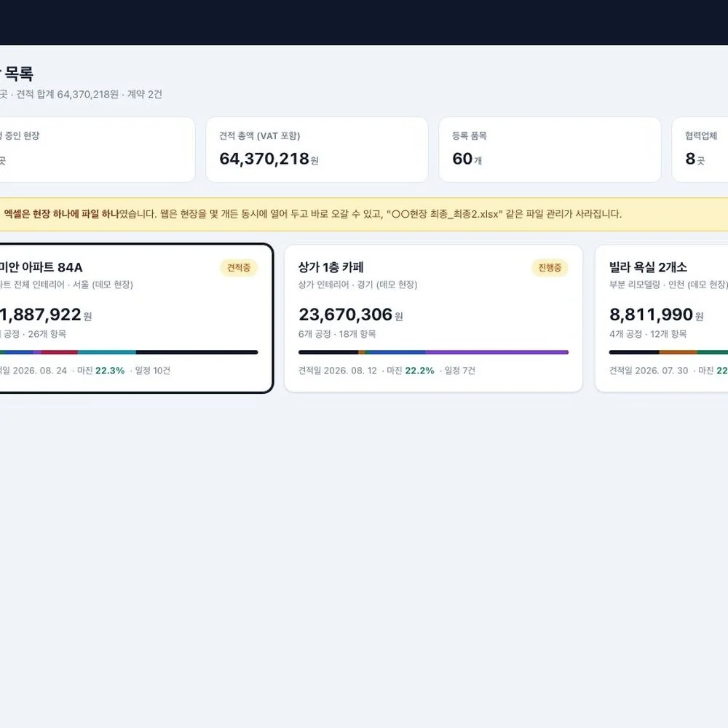Click the 22.2% margin value

tap(420, 371)
